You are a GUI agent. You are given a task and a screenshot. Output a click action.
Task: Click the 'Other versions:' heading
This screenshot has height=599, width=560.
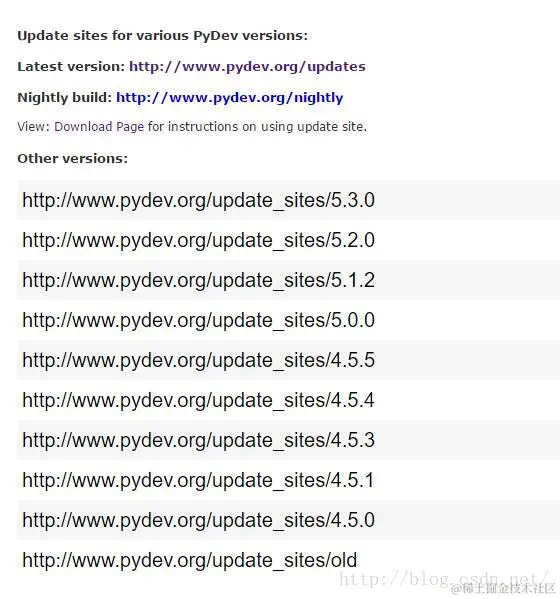click(x=73, y=159)
